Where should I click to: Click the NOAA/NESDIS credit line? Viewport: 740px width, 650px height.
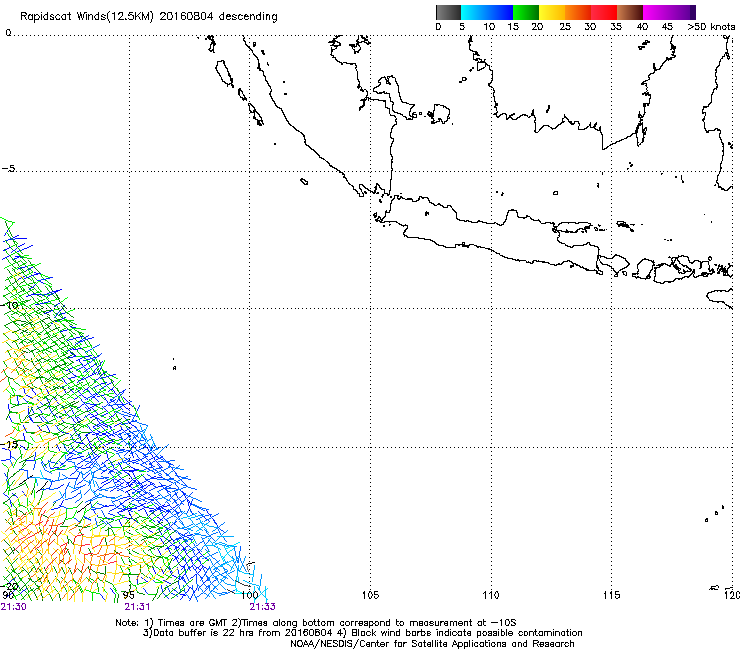[x=432, y=644]
